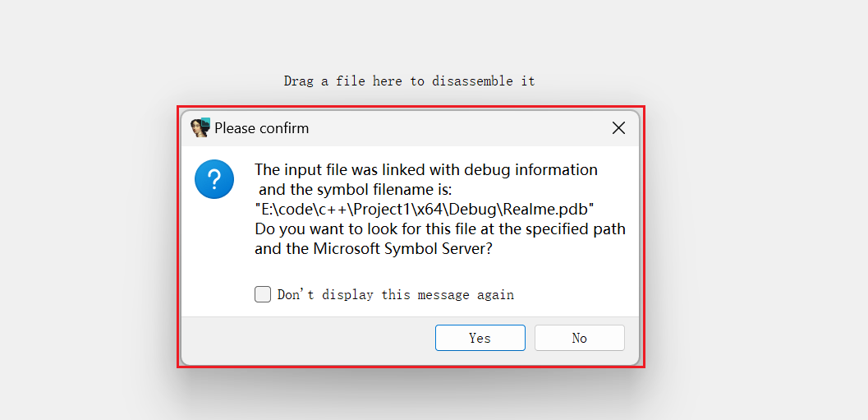Click the 'Please confirm' title text
Image resolution: width=868 pixels, height=420 pixels.
pyautogui.click(x=262, y=128)
